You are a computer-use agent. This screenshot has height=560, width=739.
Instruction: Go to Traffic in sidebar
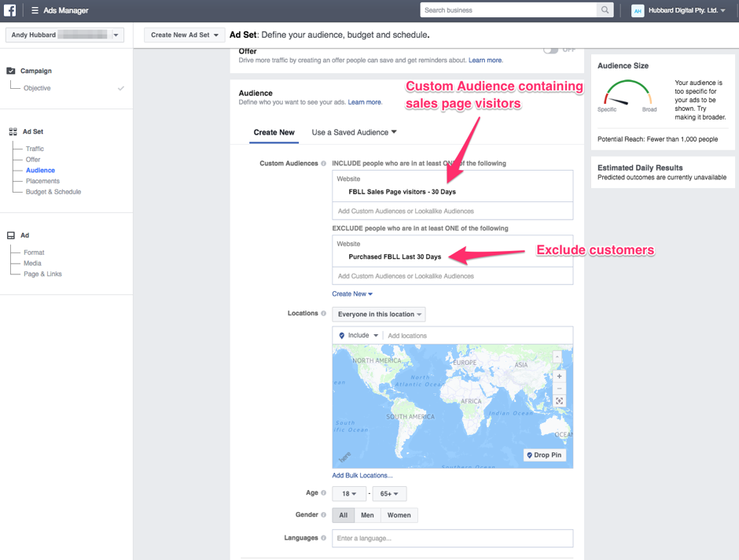[35, 149]
